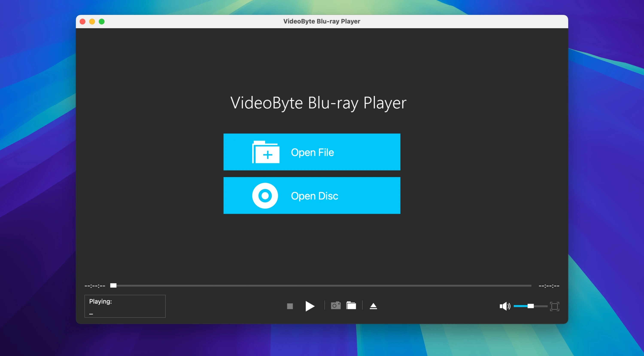Image resolution: width=644 pixels, height=356 pixels.
Task: Click the VideoByte Blu-ray Player title bar
Action: (x=322, y=21)
